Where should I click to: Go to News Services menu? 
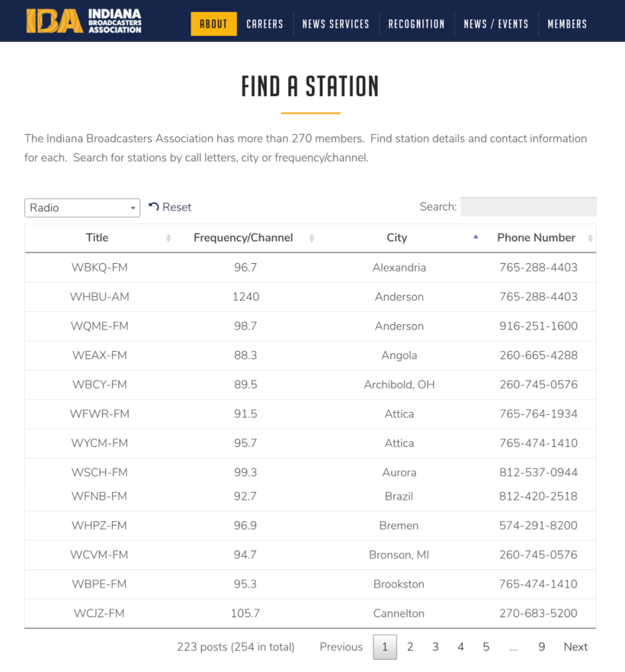[x=335, y=24]
